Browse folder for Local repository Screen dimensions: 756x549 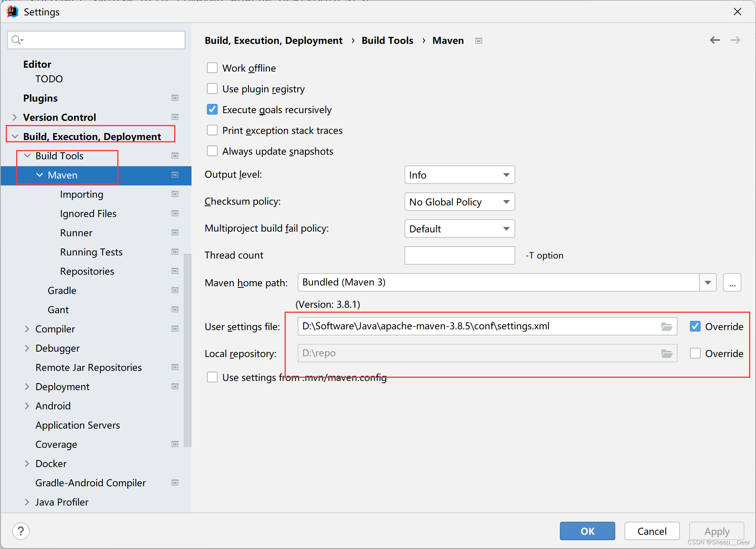667,354
